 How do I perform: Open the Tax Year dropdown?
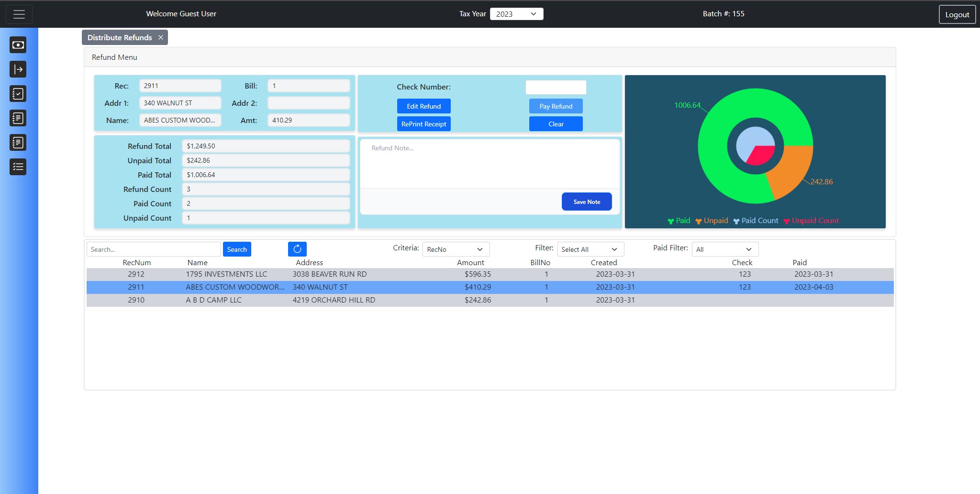point(517,14)
